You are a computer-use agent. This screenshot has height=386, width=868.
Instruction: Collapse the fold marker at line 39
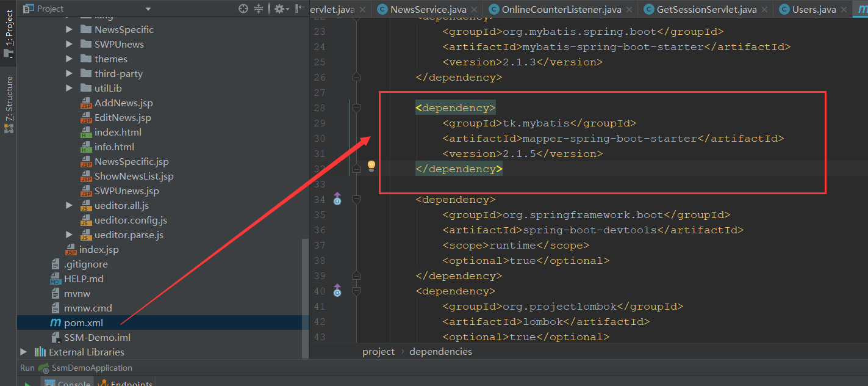point(357,275)
